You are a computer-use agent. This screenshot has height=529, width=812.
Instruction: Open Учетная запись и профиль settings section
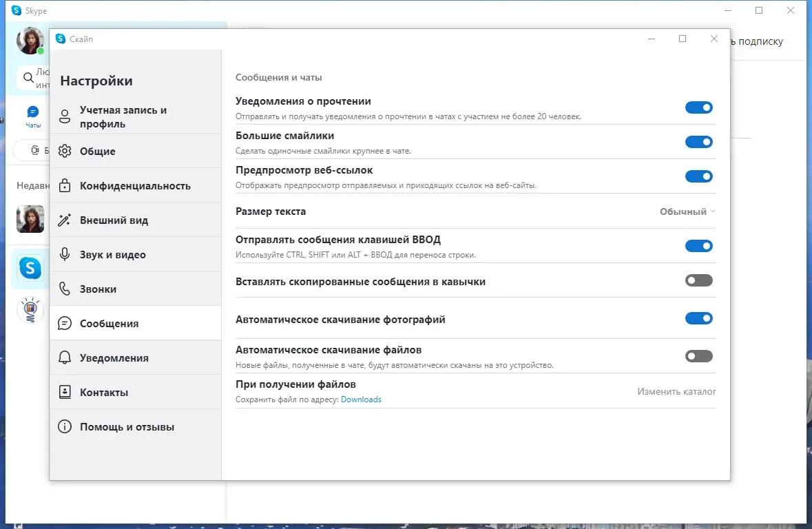(x=136, y=116)
